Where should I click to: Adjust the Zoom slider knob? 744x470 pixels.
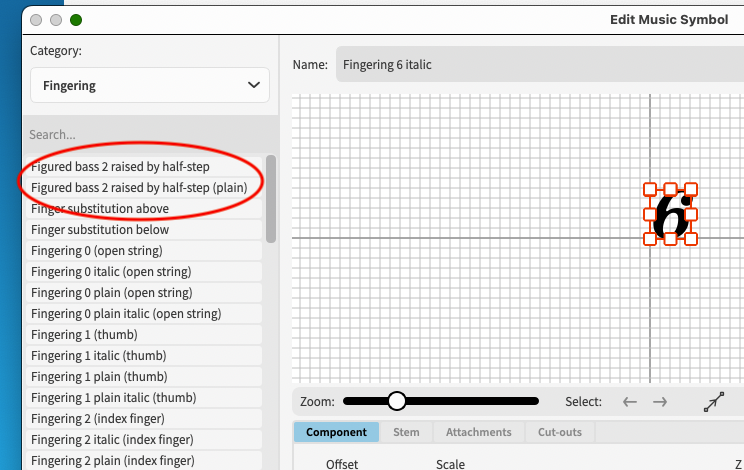[x=397, y=401]
